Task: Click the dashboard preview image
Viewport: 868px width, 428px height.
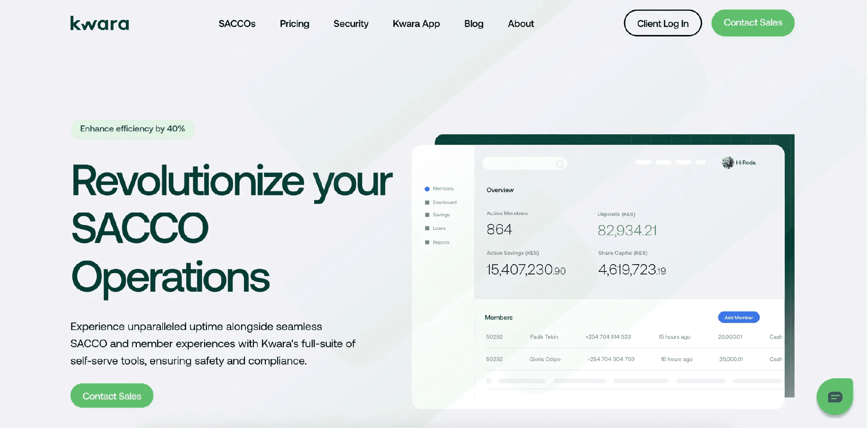Action: 603,272
